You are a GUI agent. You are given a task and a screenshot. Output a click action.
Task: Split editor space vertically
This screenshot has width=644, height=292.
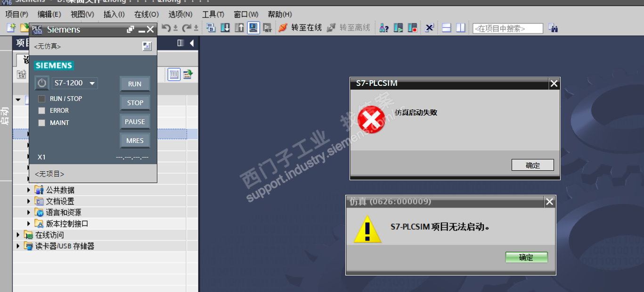tap(461, 28)
